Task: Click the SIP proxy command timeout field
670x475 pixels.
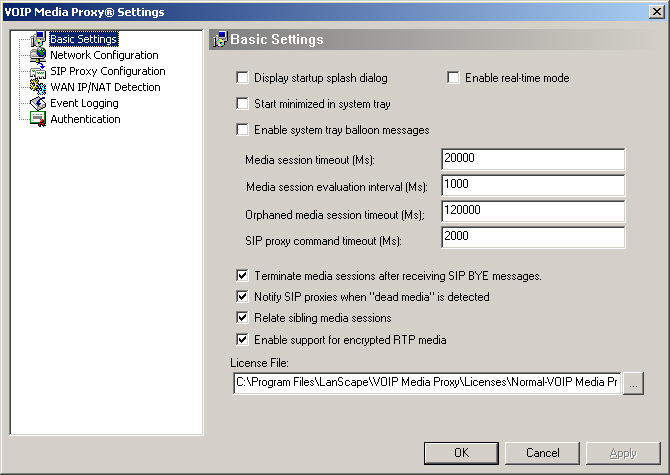Action: click(533, 237)
